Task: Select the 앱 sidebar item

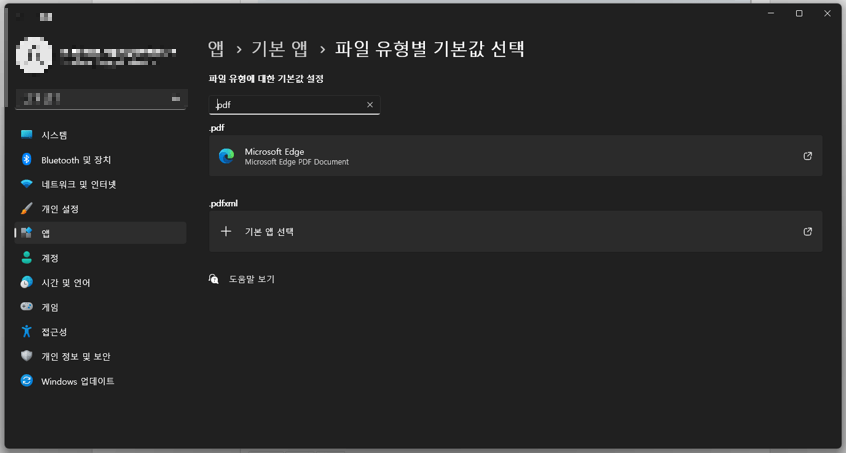Action: pyautogui.click(x=100, y=233)
